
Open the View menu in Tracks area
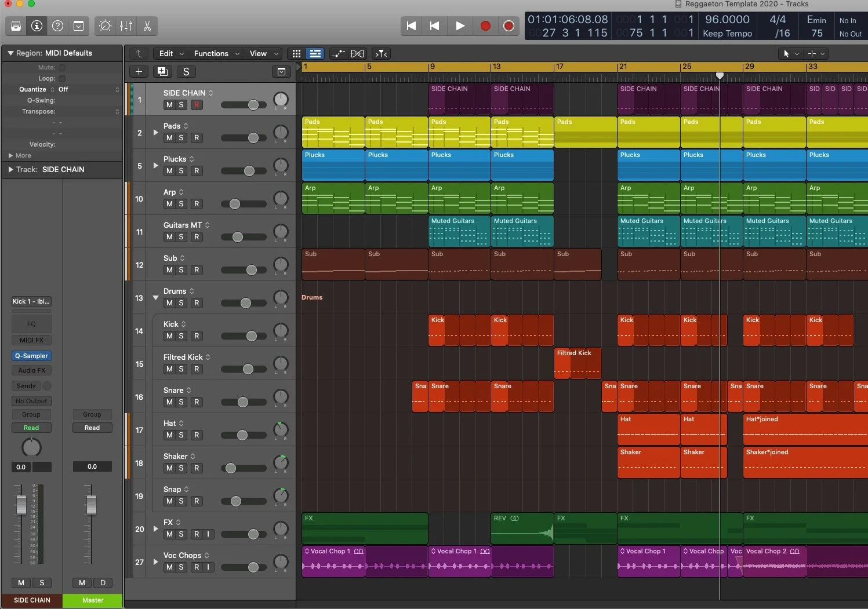click(264, 54)
